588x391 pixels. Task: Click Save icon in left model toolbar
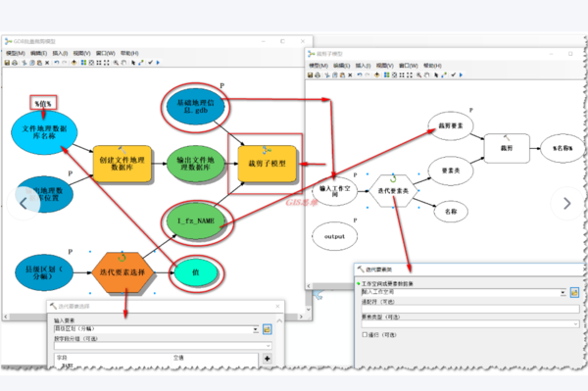pos(7,63)
